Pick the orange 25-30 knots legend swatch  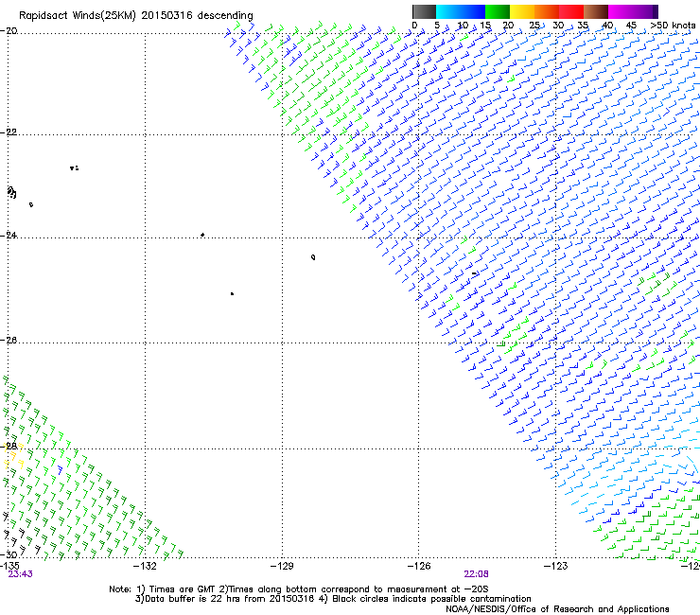(547, 11)
